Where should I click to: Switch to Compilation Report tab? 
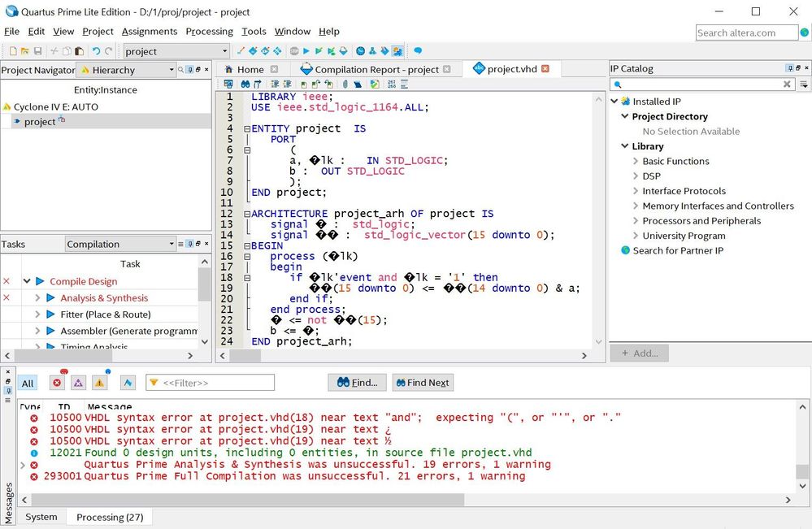click(x=376, y=69)
